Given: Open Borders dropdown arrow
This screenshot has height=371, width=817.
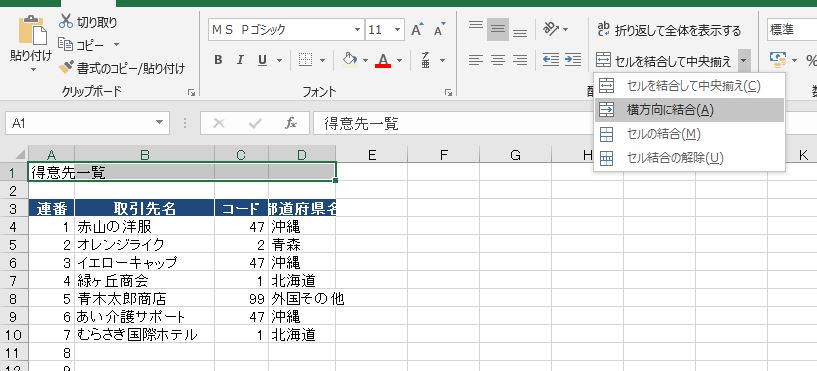Looking at the screenshot, I should [x=322, y=60].
